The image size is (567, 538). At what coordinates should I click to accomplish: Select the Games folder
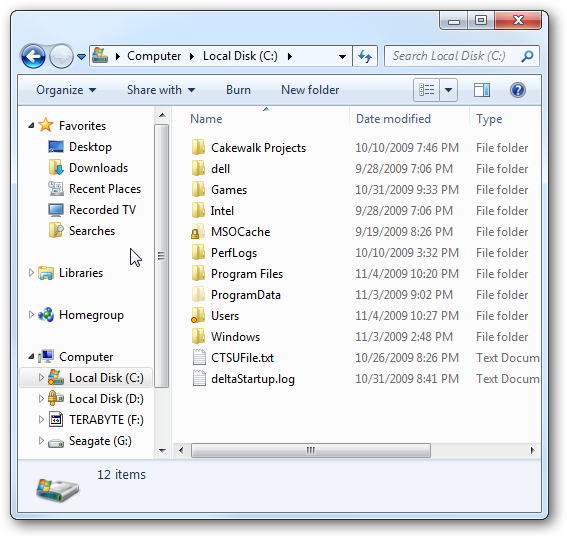(x=229, y=189)
